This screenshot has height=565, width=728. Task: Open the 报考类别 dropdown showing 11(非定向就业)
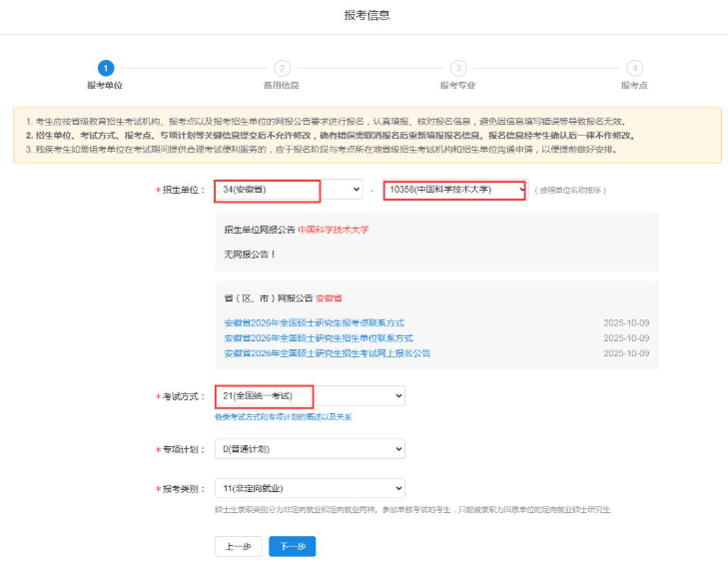pos(310,488)
